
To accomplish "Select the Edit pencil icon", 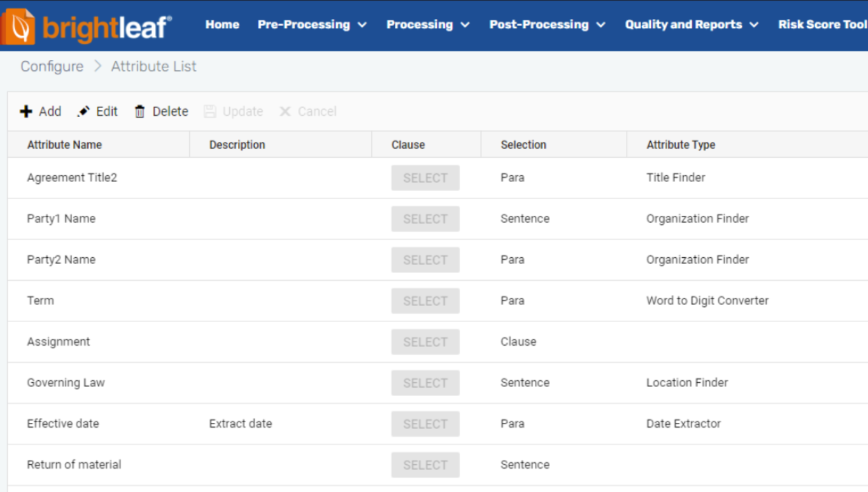I will coord(83,111).
